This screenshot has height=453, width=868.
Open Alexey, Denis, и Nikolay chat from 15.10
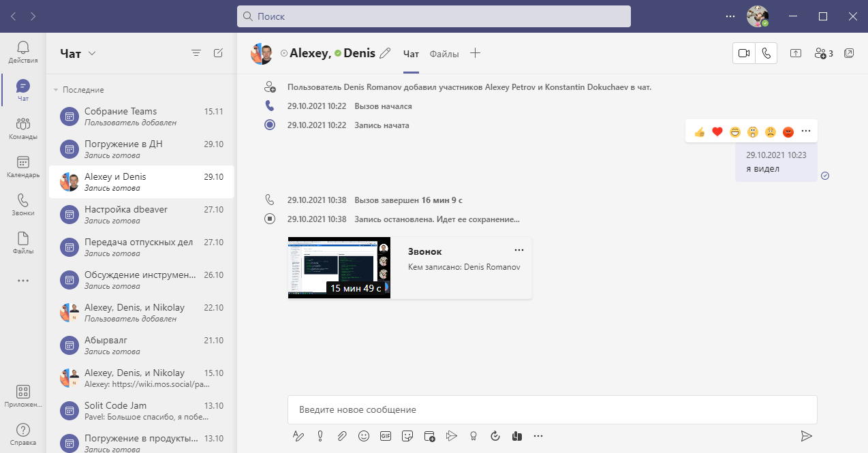click(142, 378)
